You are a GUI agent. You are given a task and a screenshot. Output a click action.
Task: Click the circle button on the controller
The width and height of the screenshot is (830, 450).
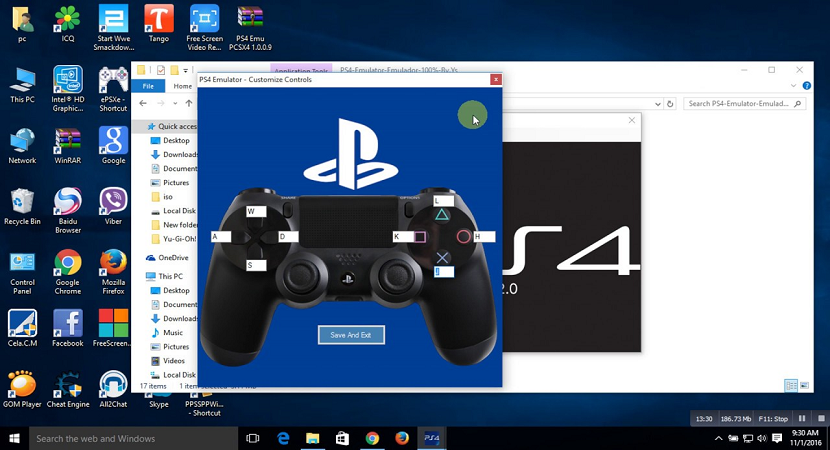tap(464, 237)
